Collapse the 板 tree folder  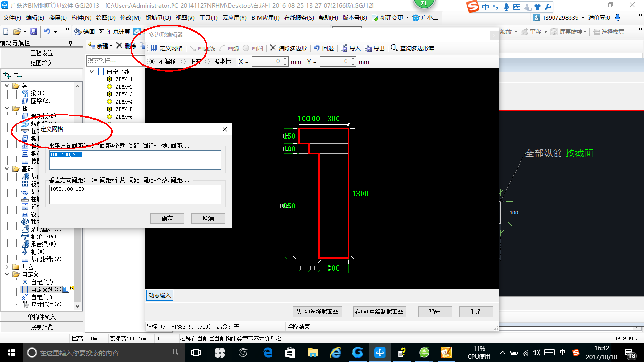coord(7,108)
